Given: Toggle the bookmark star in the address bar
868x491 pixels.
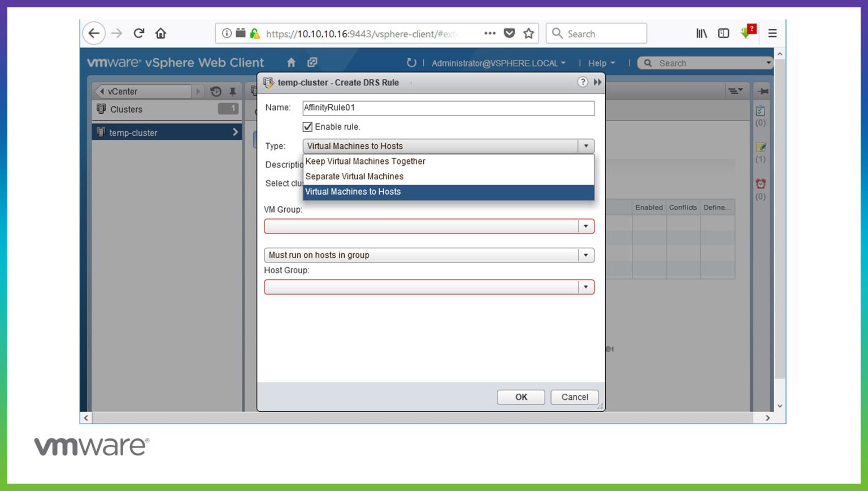Looking at the screenshot, I should point(528,33).
